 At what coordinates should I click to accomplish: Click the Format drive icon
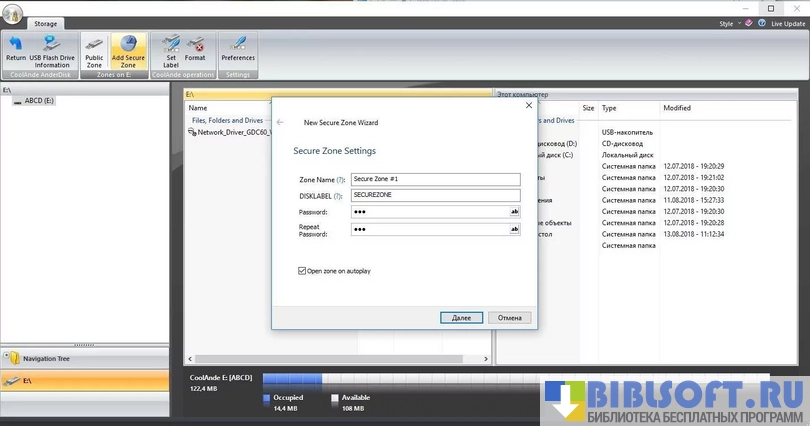pos(195,48)
